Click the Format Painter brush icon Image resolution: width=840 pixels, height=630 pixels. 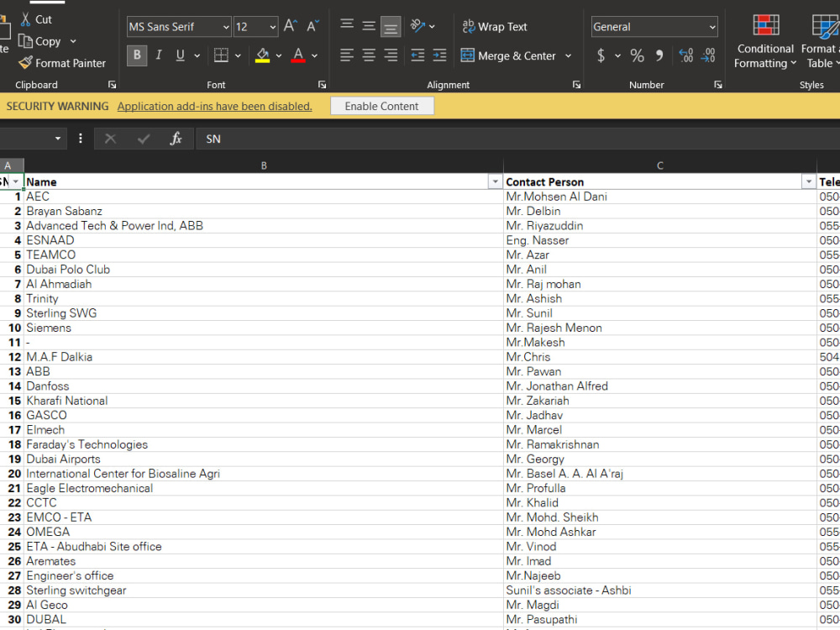25,63
